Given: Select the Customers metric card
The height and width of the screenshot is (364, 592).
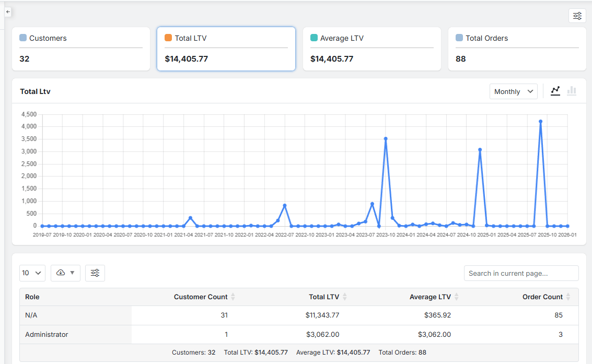Looking at the screenshot, I should pyautogui.click(x=81, y=49).
